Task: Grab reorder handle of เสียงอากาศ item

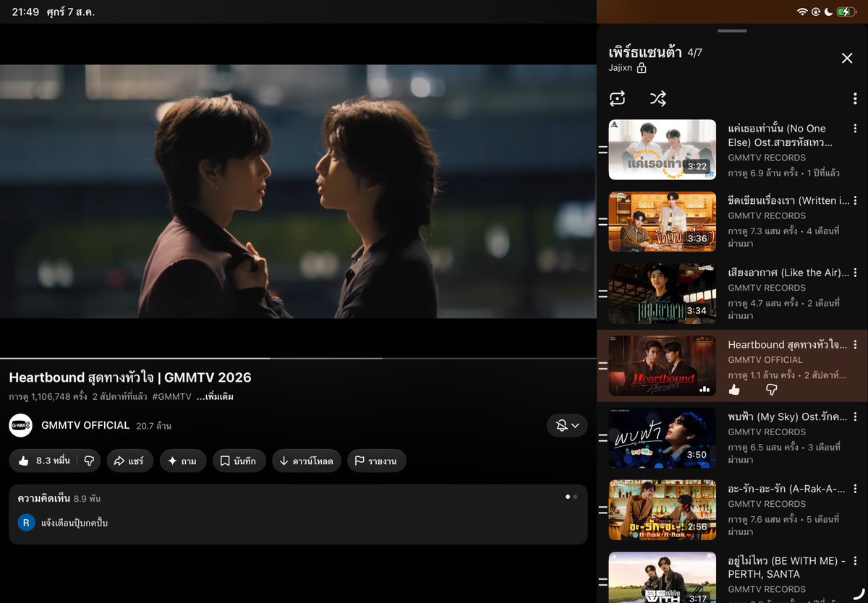Action: pos(603,294)
